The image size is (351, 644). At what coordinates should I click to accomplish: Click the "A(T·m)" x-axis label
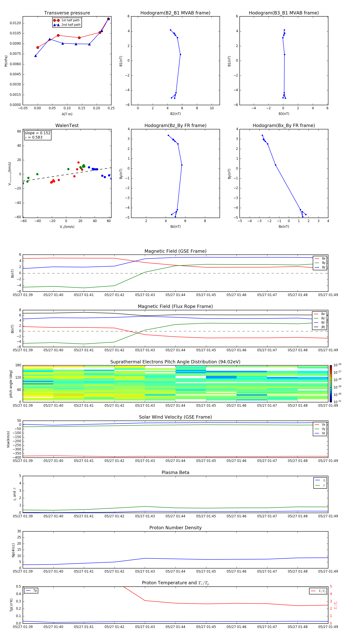(x=67, y=114)
